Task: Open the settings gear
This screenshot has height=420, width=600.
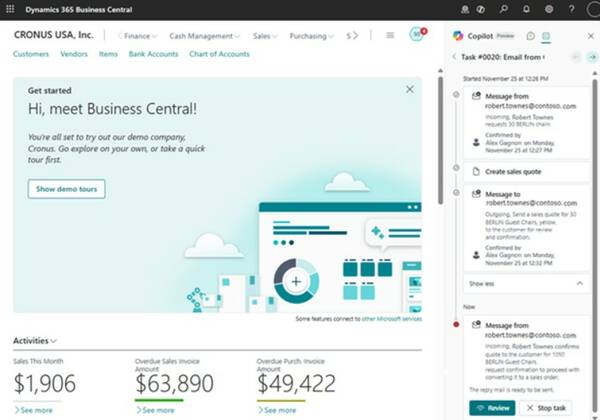Action: (547, 9)
